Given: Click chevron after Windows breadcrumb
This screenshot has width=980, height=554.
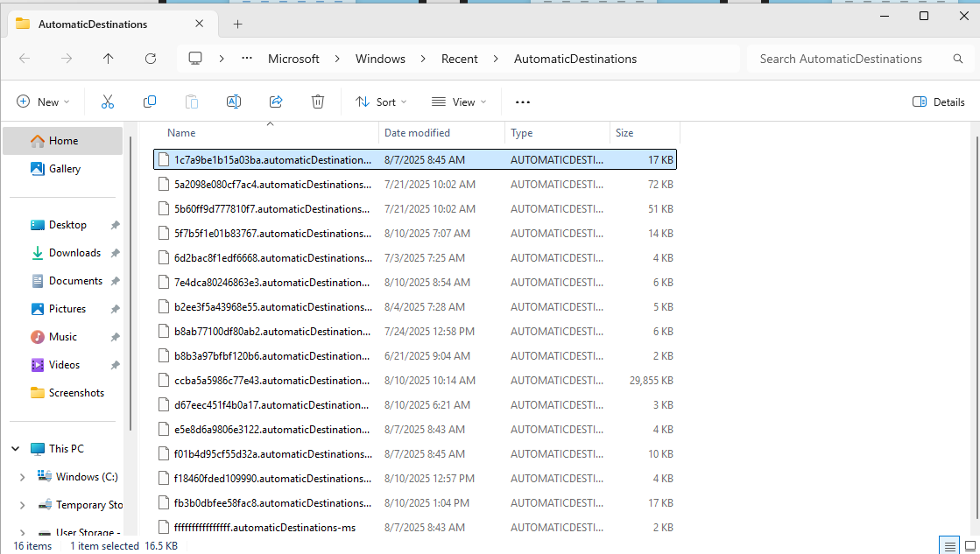Looking at the screenshot, I should [x=423, y=59].
